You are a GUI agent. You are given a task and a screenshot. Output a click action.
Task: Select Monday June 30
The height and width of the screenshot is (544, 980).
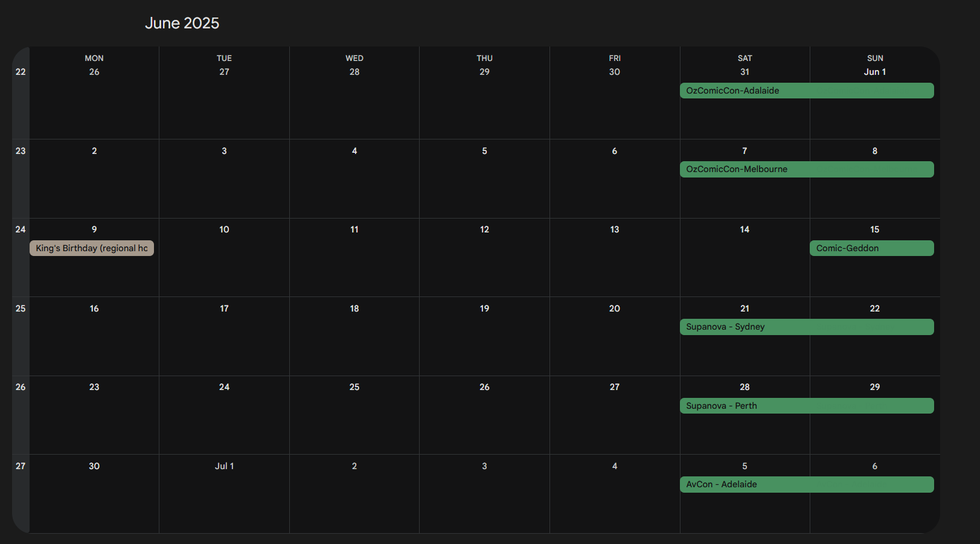[94, 466]
